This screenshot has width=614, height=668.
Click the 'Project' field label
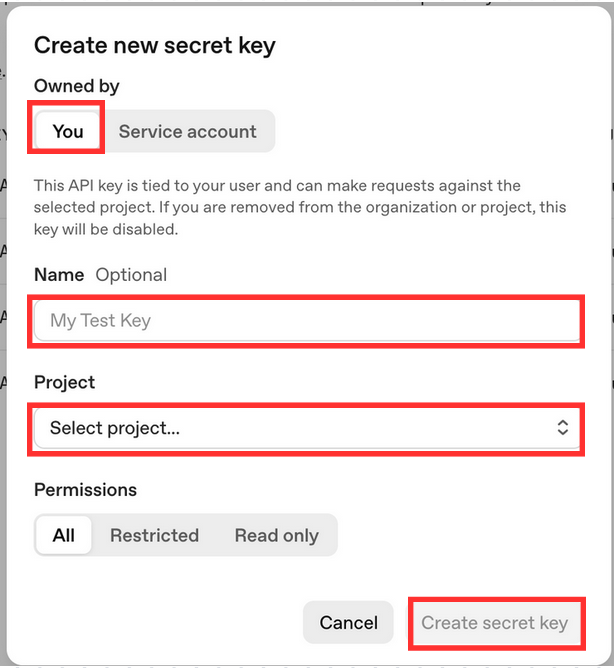[x=65, y=382]
